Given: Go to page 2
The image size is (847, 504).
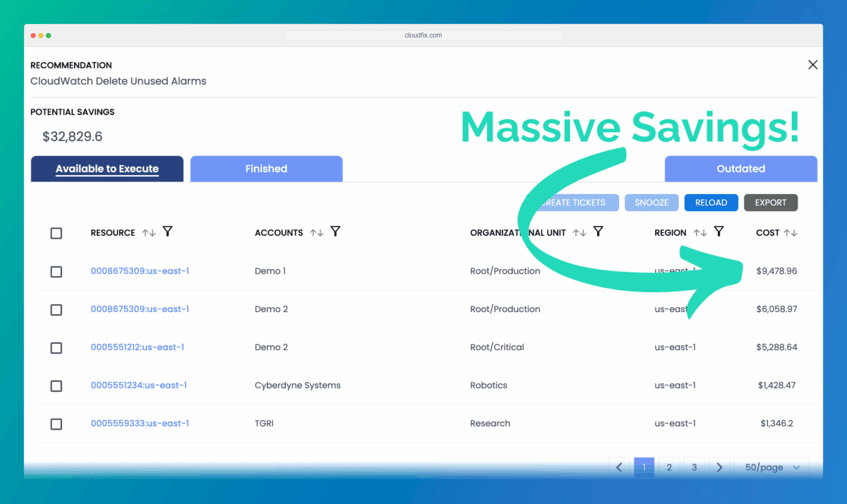Looking at the screenshot, I should [x=669, y=467].
